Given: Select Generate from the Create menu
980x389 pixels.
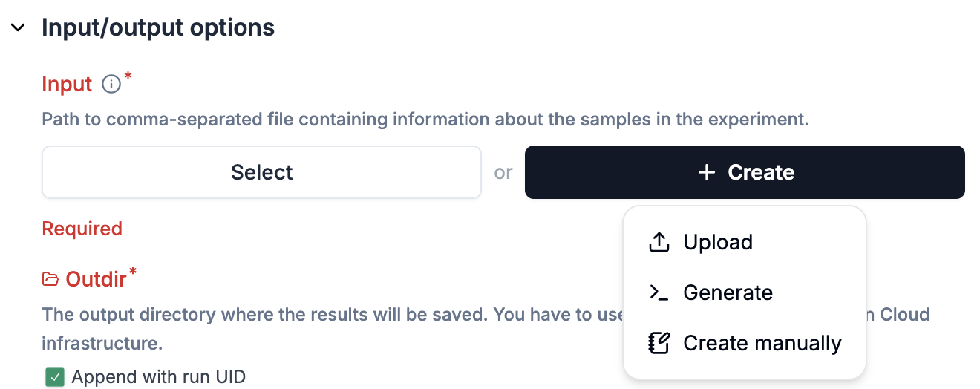Looking at the screenshot, I should (x=728, y=292).
